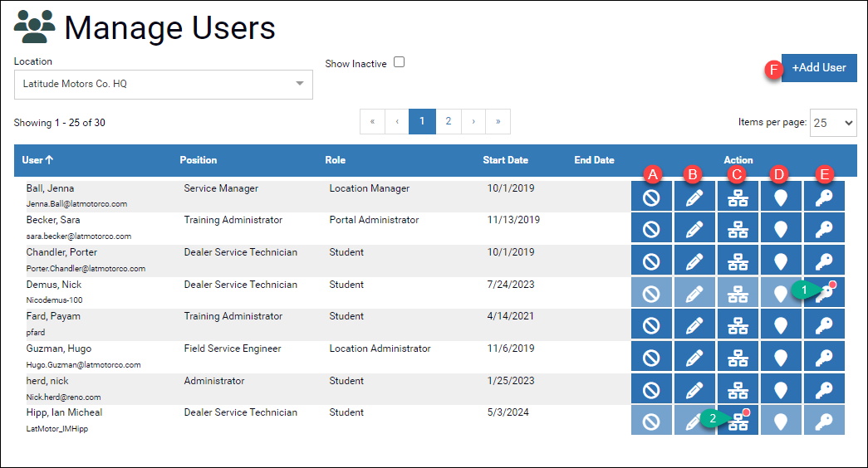
Task: Click the hierarchy icon for Ian Micheal Hipp
Action: pos(738,422)
